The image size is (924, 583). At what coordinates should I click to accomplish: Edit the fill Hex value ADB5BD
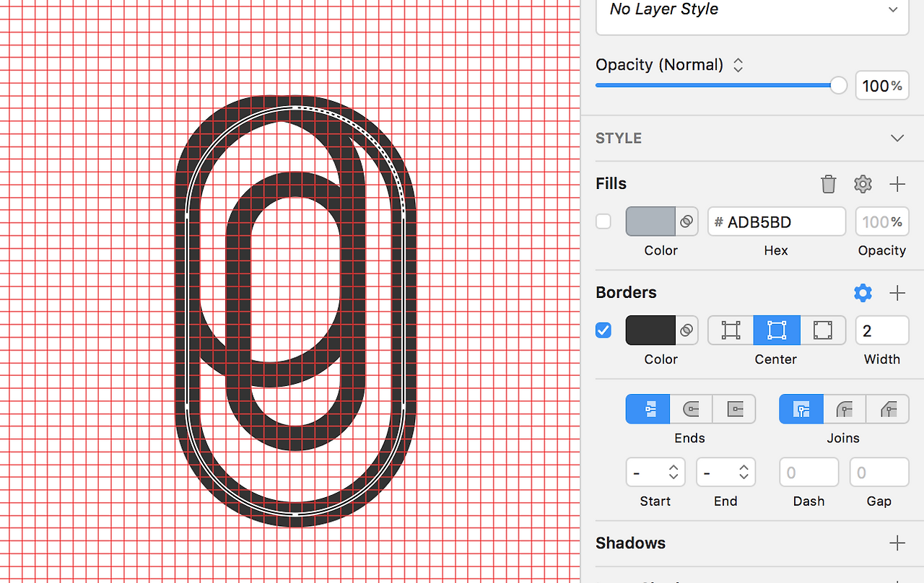pos(777,222)
